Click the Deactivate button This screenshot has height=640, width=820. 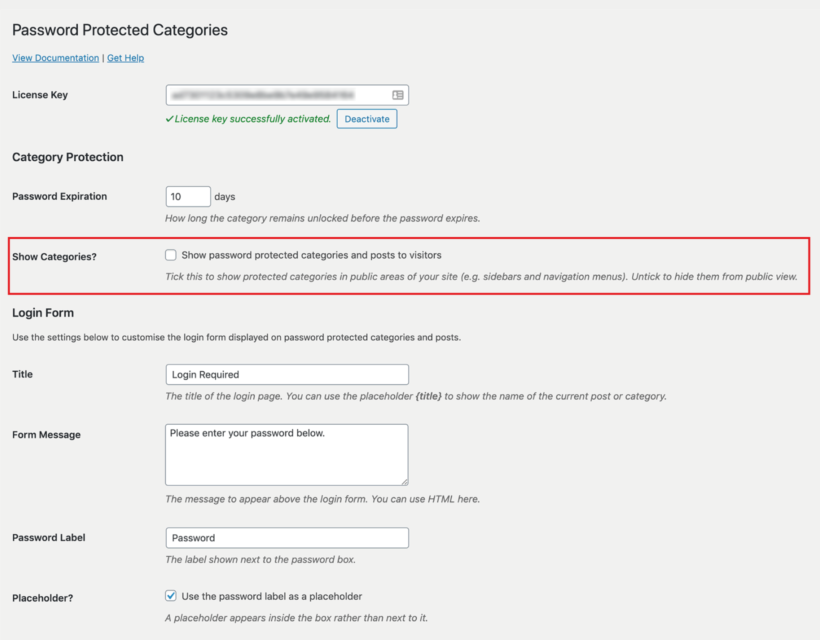(366, 118)
